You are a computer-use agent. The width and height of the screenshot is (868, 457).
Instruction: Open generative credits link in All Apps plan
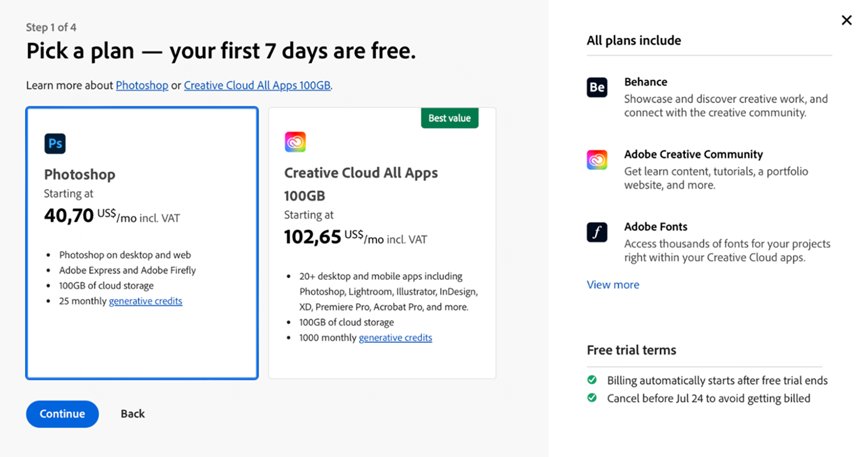point(395,338)
